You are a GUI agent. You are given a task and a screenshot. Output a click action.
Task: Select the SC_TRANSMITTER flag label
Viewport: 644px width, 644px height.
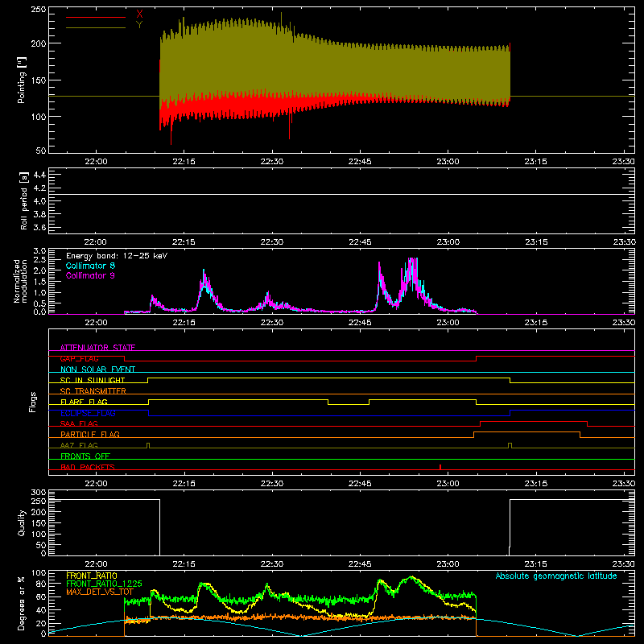[x=93, y=390]
